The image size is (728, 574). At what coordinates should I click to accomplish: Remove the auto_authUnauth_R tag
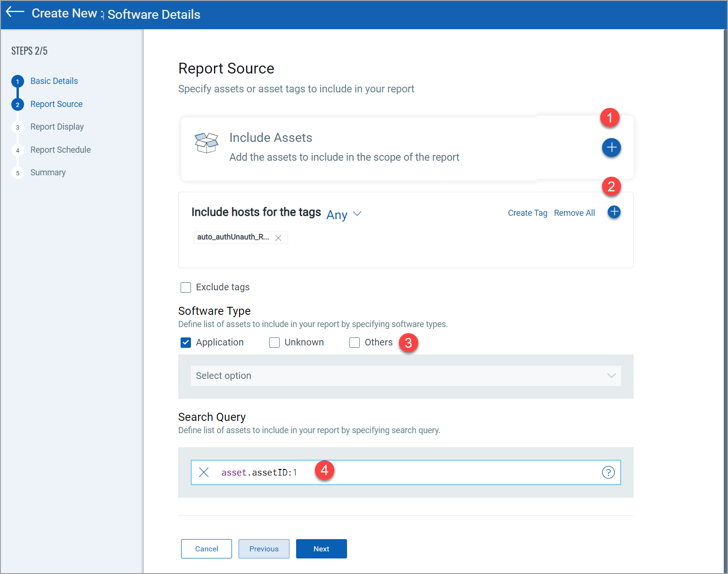(278, 238)
